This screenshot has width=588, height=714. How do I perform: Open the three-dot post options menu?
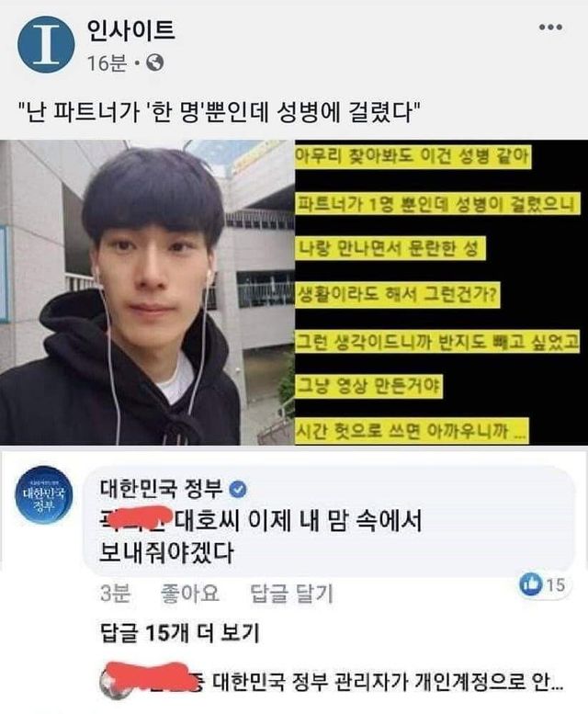[x=550, y=28]
